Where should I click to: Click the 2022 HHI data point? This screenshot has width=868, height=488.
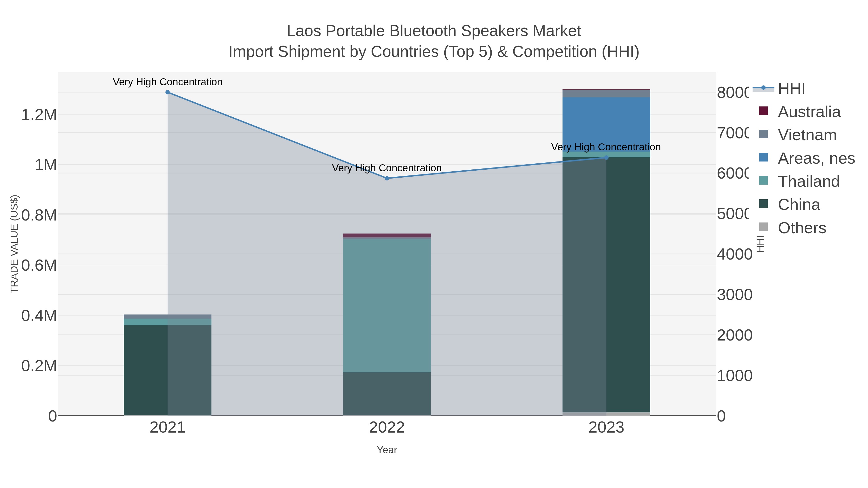pyautogui.click(x=387, y=178)
